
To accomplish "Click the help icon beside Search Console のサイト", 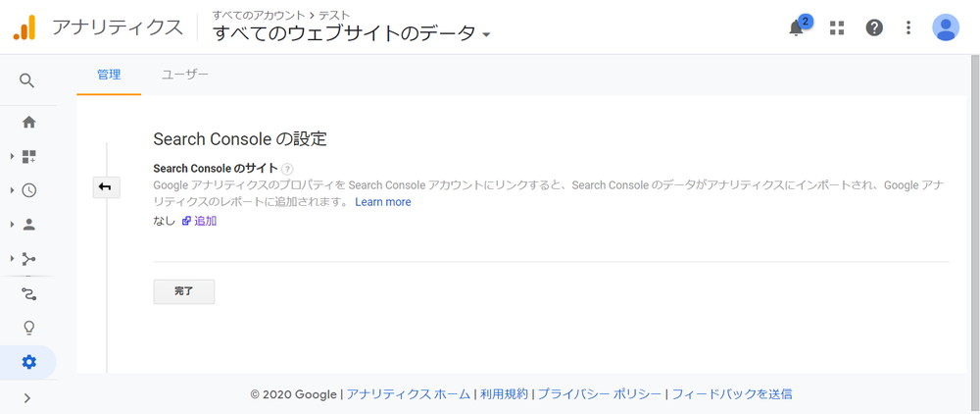I will 287,169.
